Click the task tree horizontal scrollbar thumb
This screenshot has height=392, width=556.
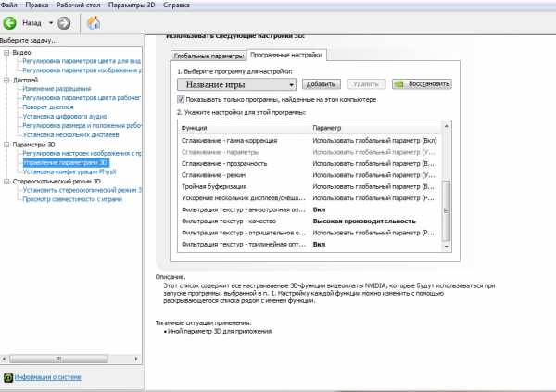point(58,359)
